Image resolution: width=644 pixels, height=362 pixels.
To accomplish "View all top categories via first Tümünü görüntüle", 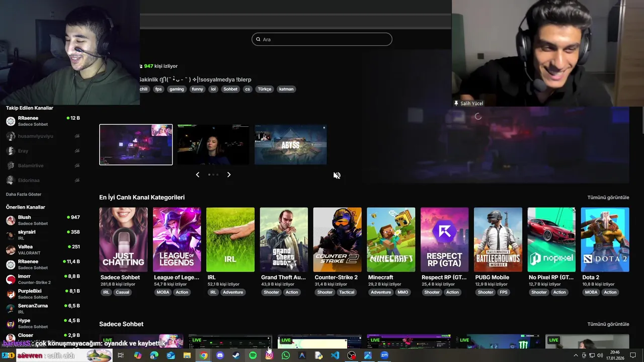I will click(608, 198).
